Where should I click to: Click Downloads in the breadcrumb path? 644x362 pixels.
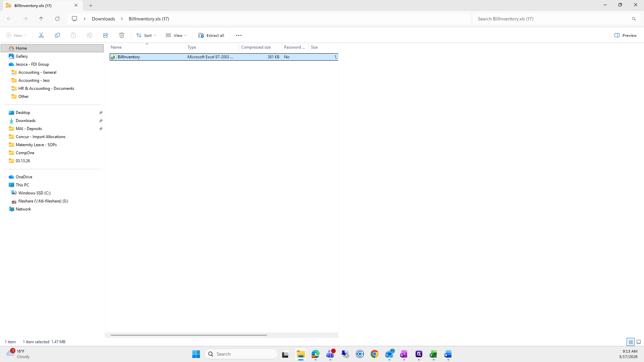point(103,19)
